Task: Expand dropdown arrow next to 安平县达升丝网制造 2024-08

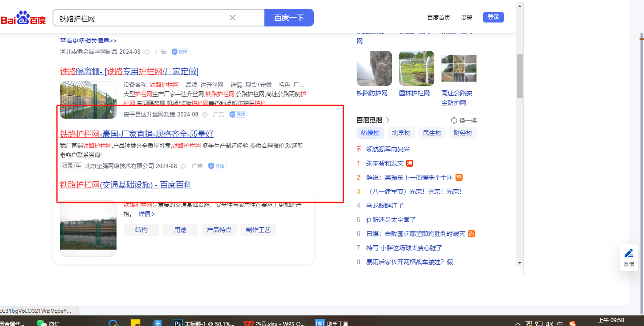Action: click(x=205, y=115)
